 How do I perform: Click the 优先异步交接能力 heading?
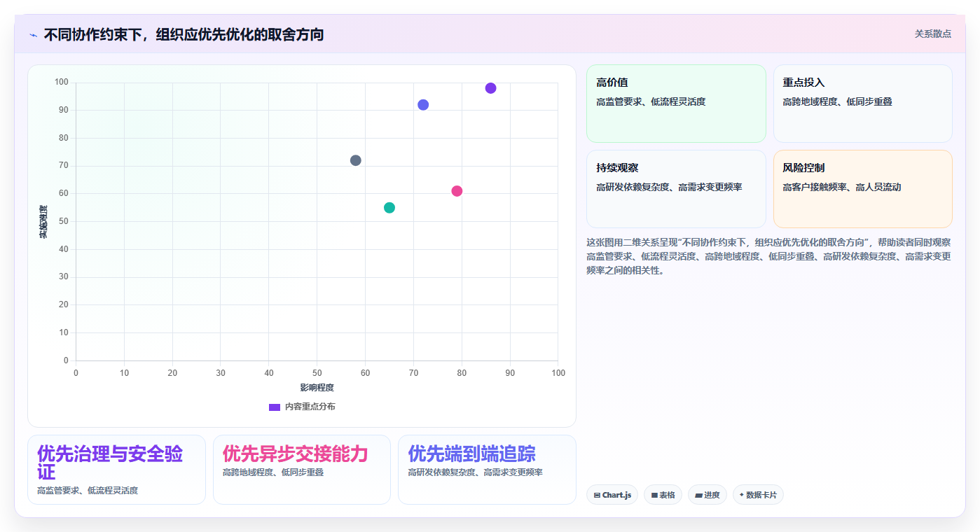point(295,454)
